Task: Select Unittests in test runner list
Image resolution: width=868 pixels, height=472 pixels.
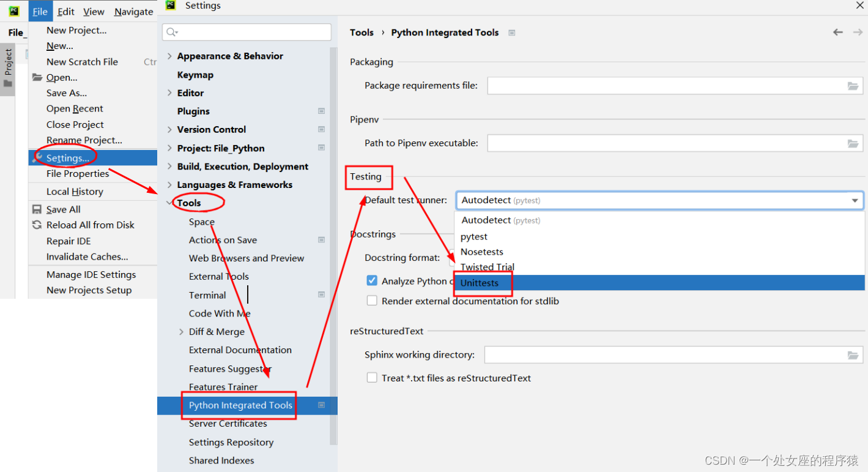Action: tap(659, 283)
